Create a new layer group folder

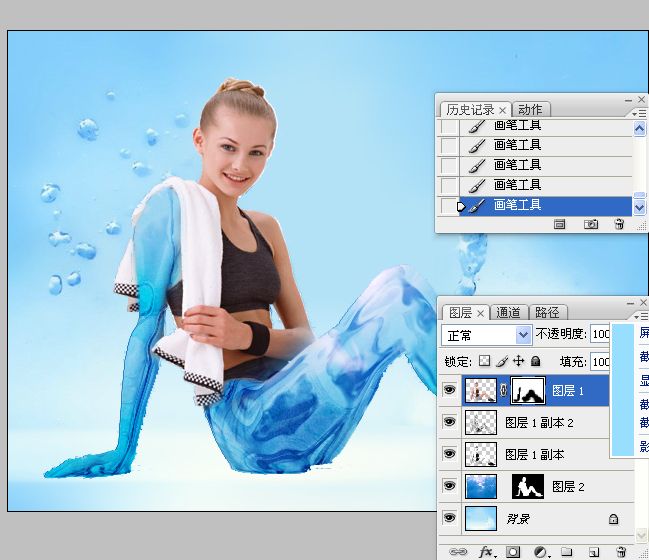coord(566,551)
